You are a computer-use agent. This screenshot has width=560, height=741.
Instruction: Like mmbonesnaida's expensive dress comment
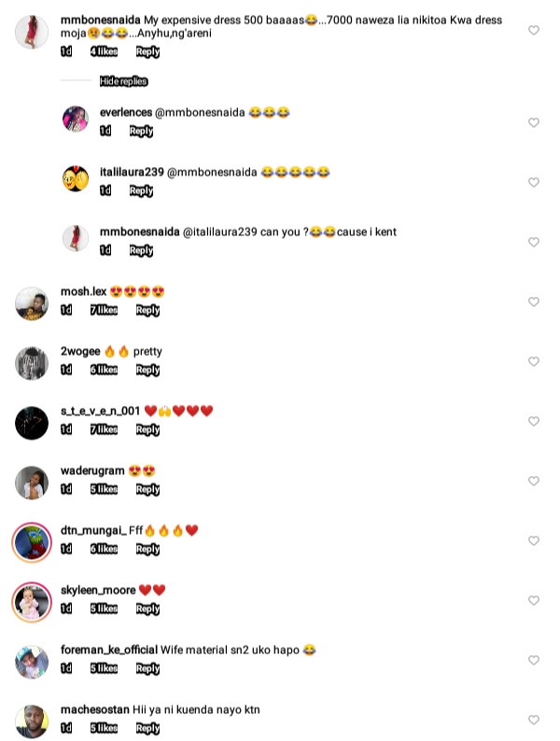[534, 30]
